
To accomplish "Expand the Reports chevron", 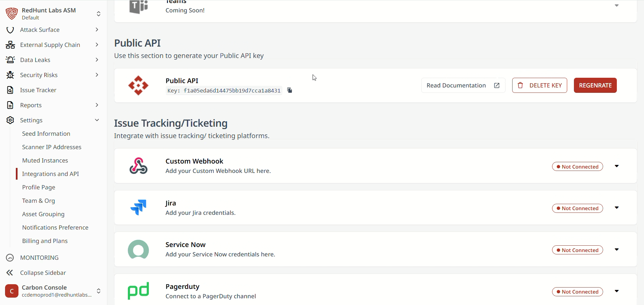I will pos(97,105).
